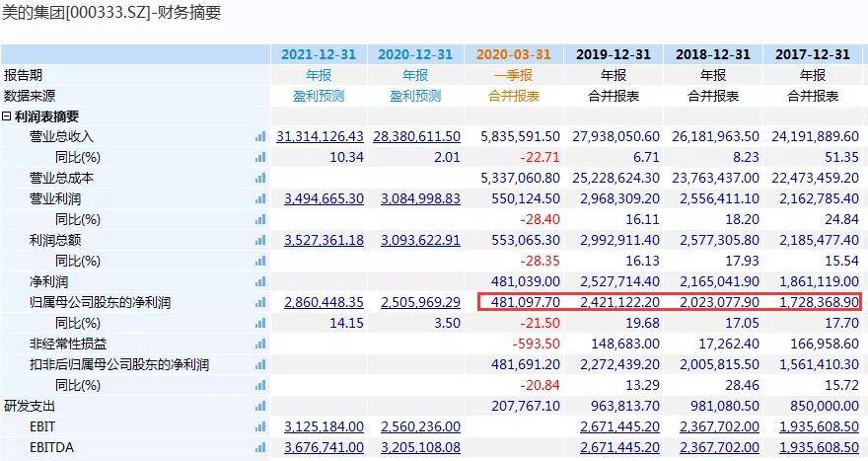Select the 2020-12-31 column header
The image size is (868, 461).
click(x=415, y=54)
